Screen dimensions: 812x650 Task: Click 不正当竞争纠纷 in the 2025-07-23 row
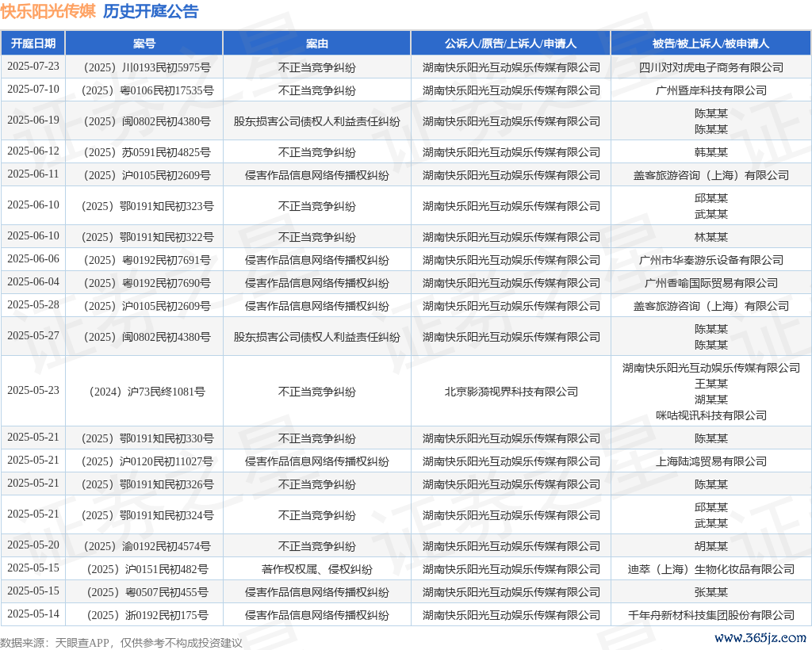pos(317,67)
